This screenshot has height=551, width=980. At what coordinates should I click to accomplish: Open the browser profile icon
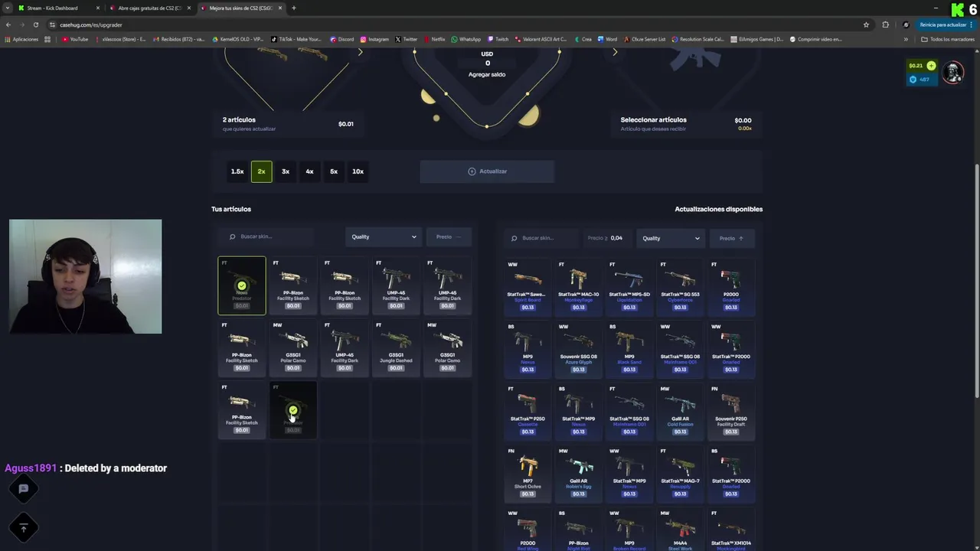(906, 24)
